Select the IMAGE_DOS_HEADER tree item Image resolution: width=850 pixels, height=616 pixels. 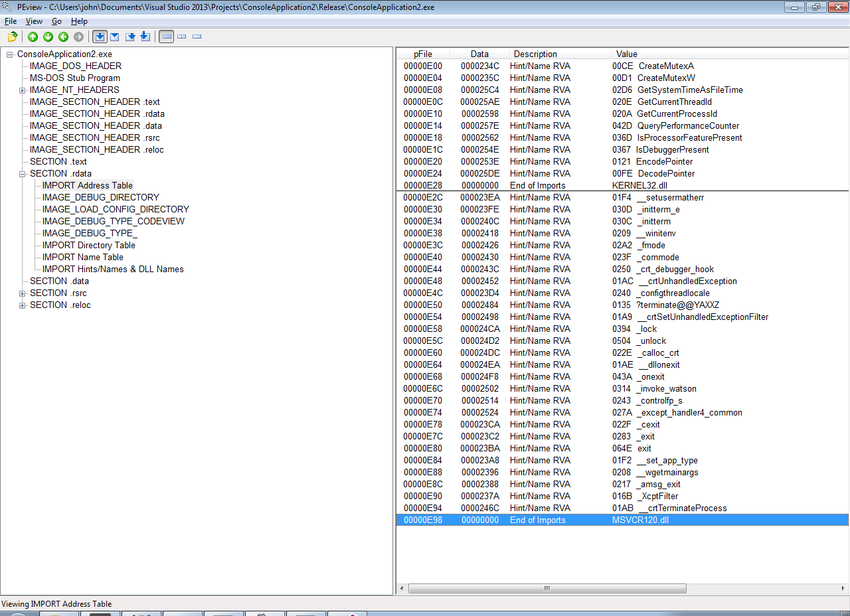pyautogui.click(x=75, y=66)
